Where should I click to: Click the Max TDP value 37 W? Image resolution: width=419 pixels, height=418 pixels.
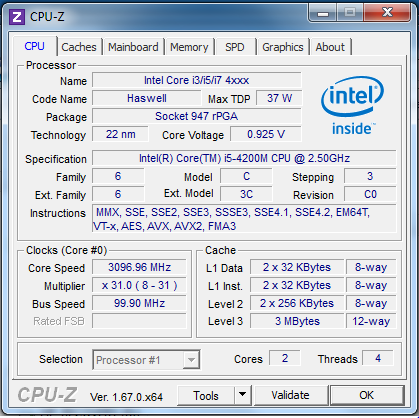pos(279,98)
